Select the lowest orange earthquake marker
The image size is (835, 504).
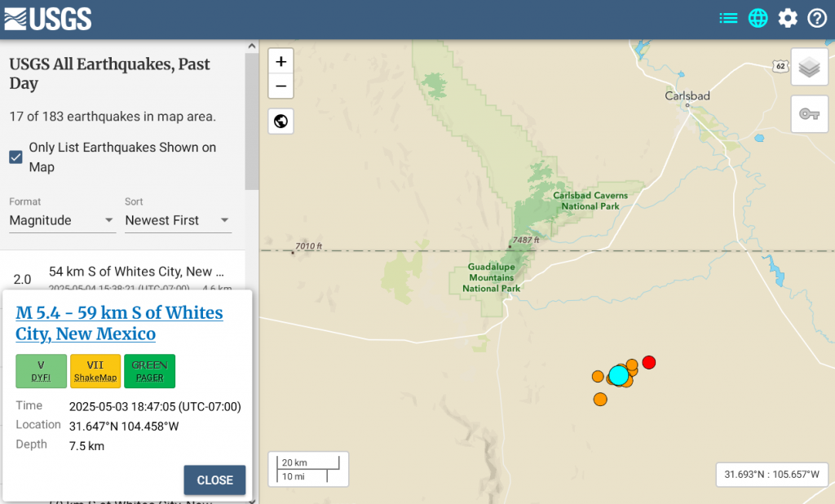click(x=600, y=399)
